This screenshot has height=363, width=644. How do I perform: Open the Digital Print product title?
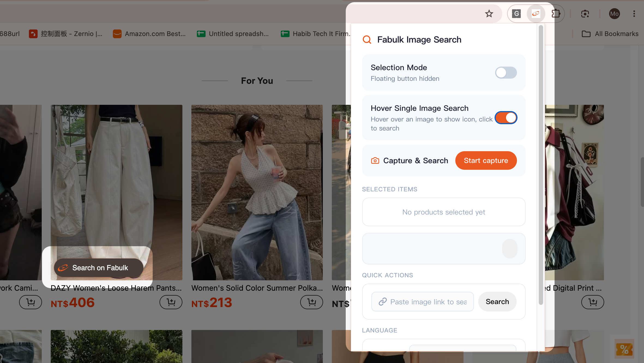point(573,288)
